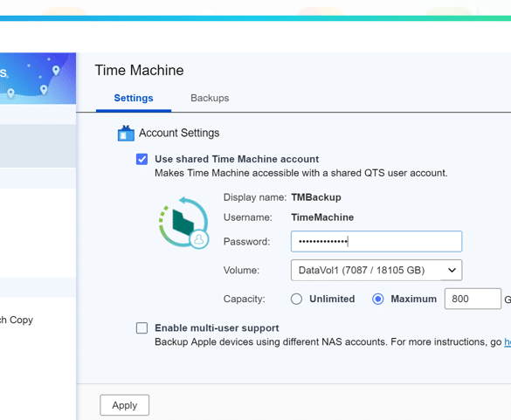511x420 pixels.
Task: Click the Time Machine backup illustration icon
Action: (x=183, y=222)
